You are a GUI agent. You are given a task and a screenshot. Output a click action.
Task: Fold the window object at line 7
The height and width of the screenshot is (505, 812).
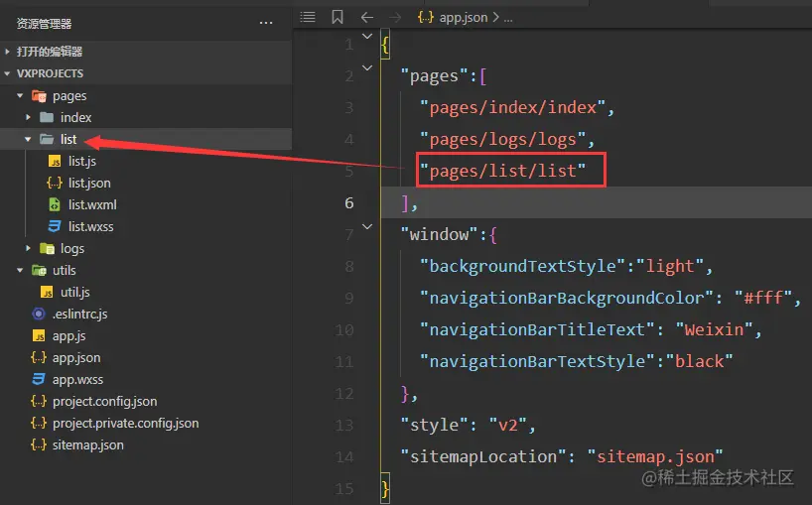click(x=367, y=226)
